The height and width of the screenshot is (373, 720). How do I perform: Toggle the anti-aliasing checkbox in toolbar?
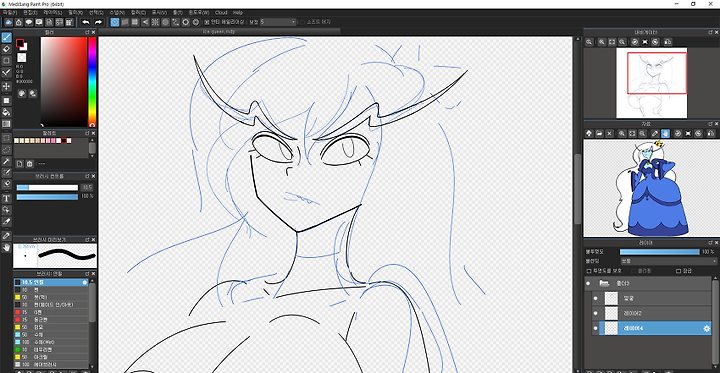click(207, 22)
